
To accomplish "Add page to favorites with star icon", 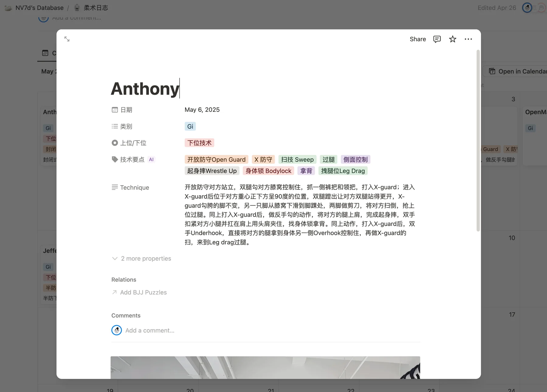I will 452,39.
